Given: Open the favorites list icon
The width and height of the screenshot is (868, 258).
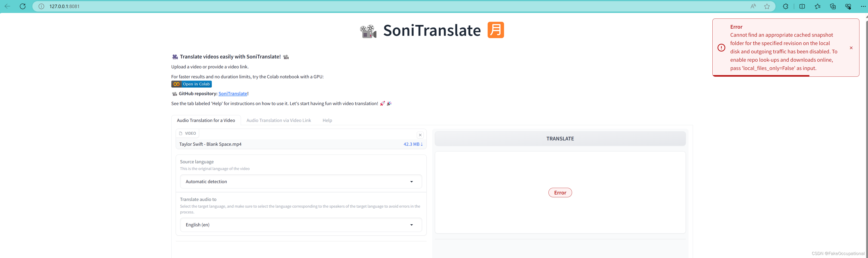Looking at the screenshot, I should coord(817,6).
